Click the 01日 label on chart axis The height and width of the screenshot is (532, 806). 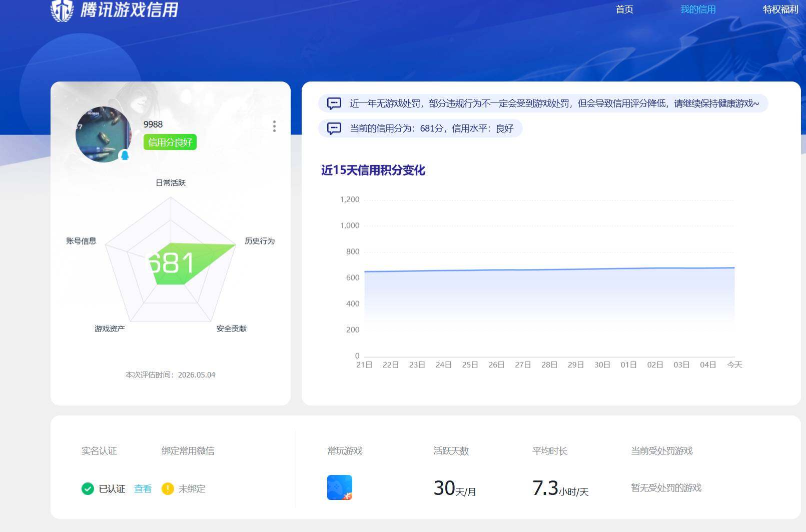click(629, 364)
